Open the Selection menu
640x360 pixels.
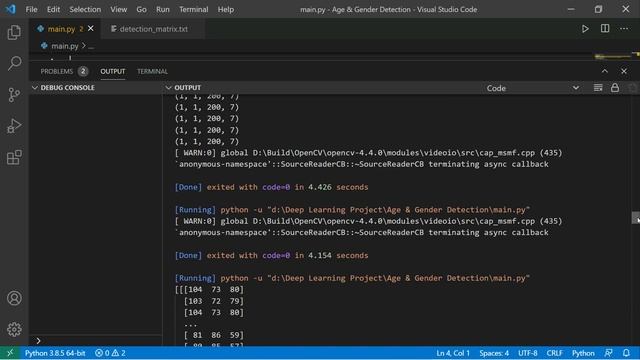[85, 9]
